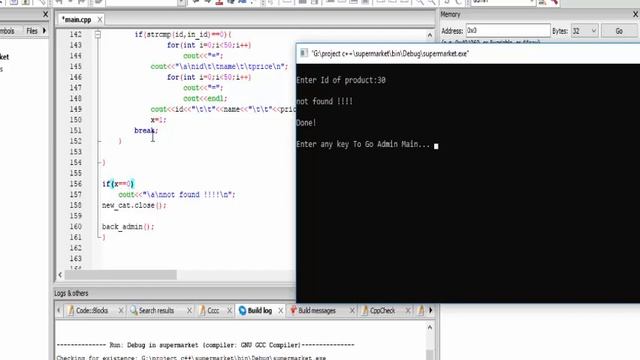Close the Search results tab
Screen dimensions: 640x360
[189, 311]
